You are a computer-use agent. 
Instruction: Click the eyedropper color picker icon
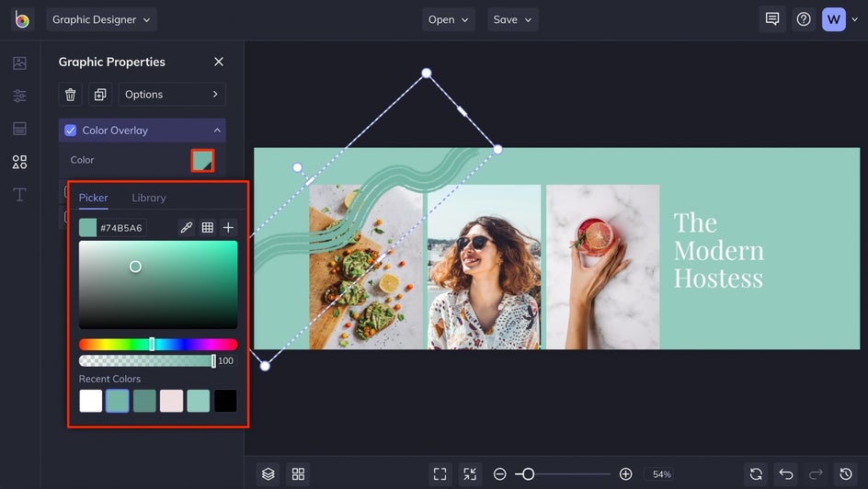(186, 227)
